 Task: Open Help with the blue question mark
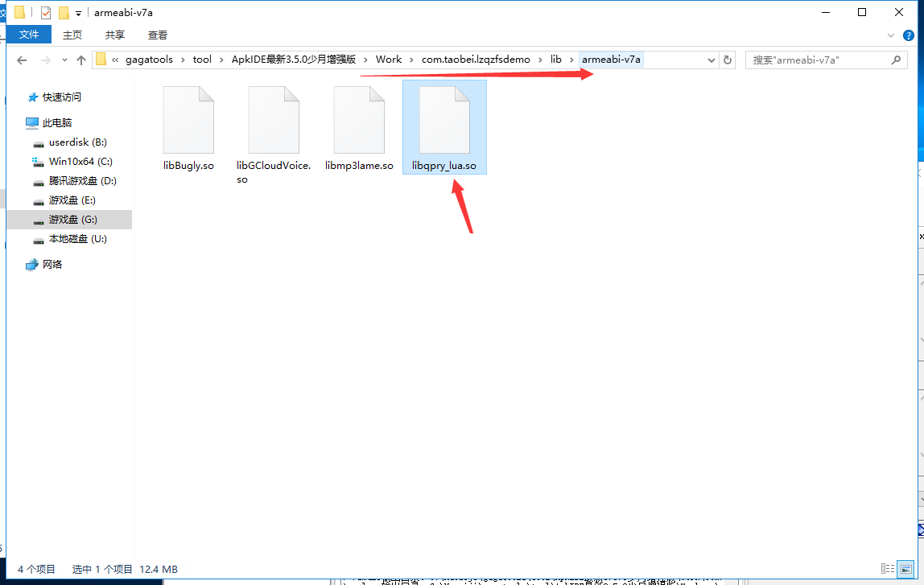[x=909, y=35]
